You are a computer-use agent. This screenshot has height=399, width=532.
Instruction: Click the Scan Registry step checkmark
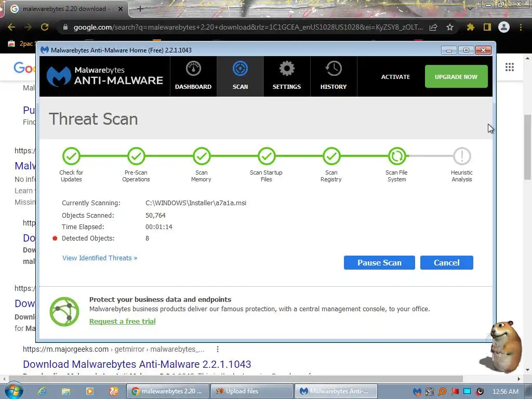tap(331, 156)
